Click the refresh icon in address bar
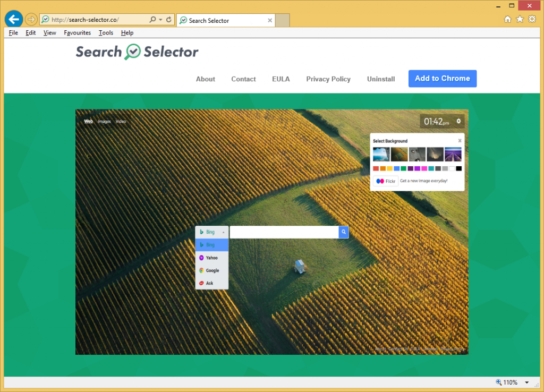544x392 pixels. pyautogui.click(x=169, y=20)
